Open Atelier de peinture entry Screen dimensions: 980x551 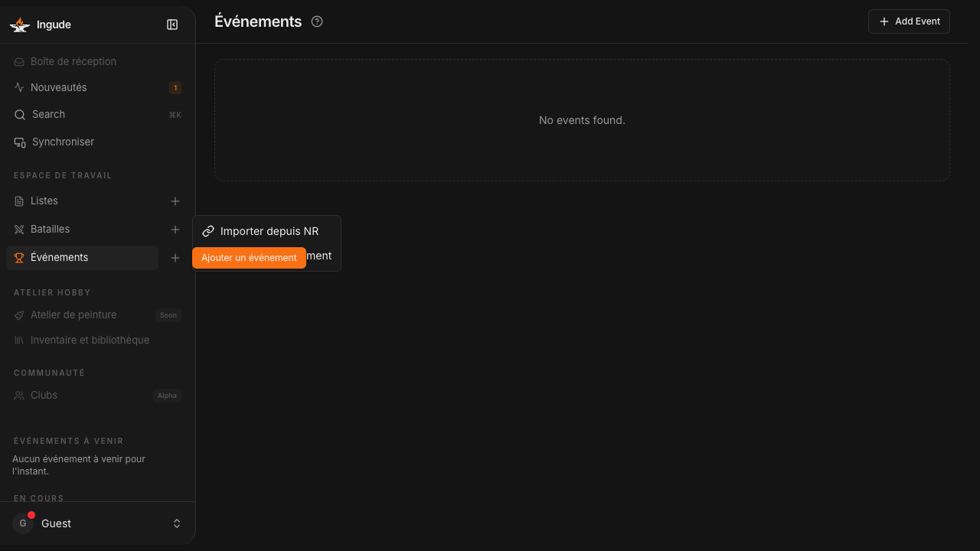click(x=97, y=315)
